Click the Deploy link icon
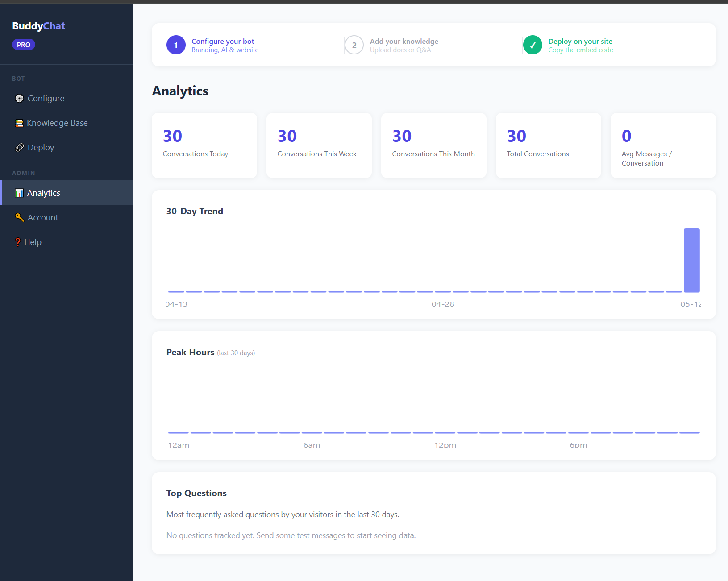Screen dimensions: 728x581 [20, 148]
